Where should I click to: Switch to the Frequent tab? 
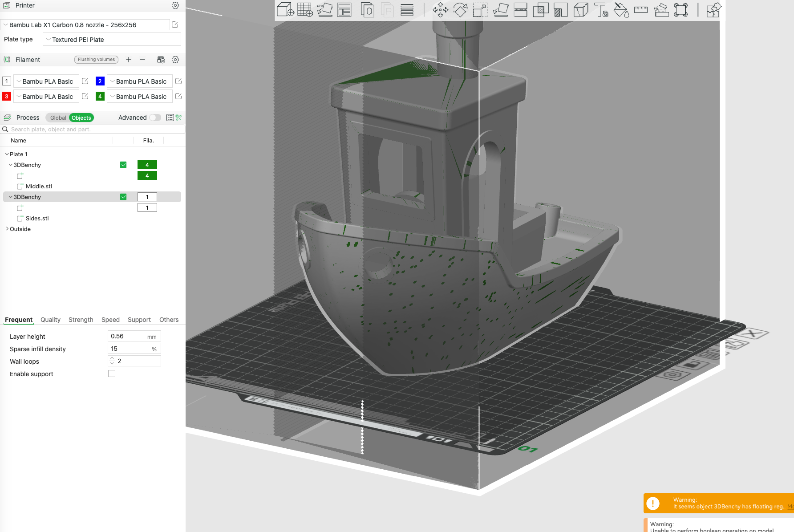[19, 320]
